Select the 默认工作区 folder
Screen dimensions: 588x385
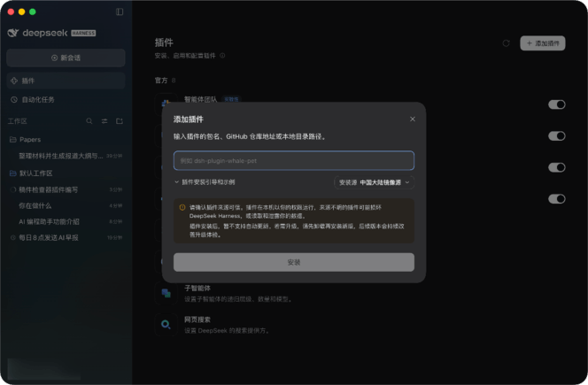pos(66,173)
